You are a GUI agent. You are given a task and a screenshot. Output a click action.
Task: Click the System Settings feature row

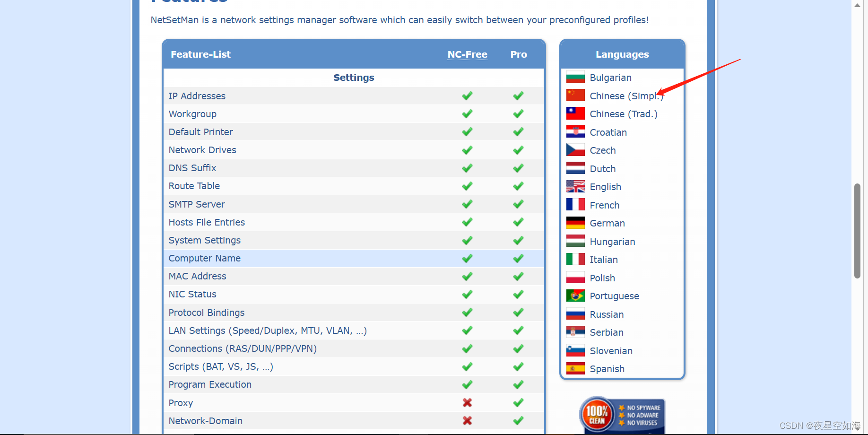354,240
